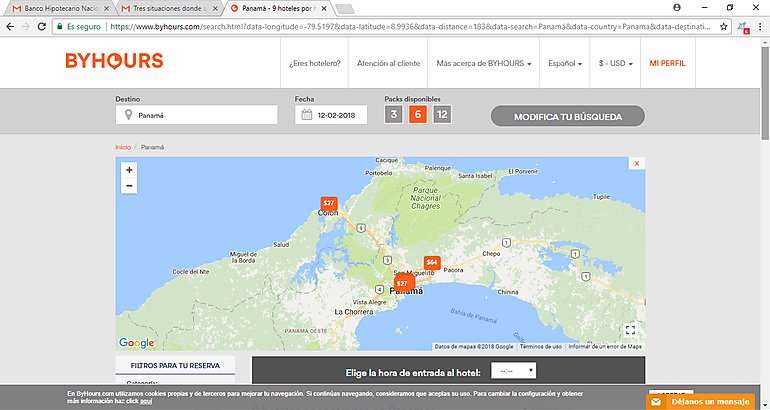Open hotel check-in time dropdown
This screenshot has height=410, width=770.
(514, 371)
